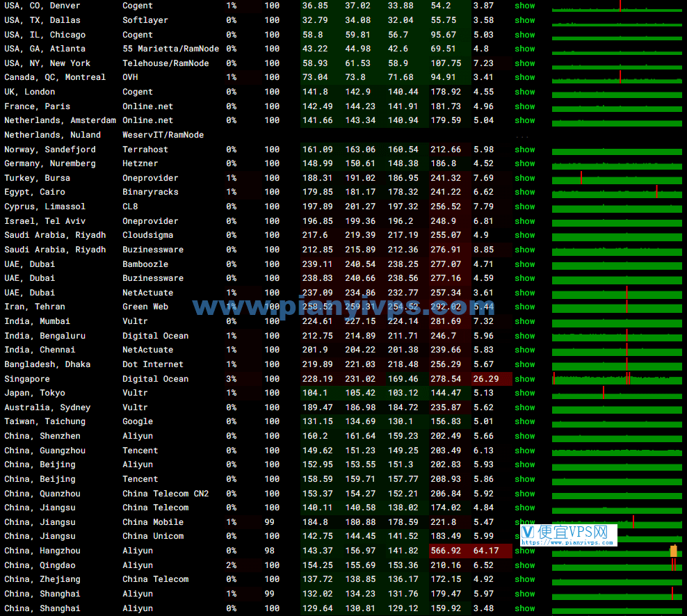Click 'show' in the Amsterdam Online.net row

tap(524, 120)
